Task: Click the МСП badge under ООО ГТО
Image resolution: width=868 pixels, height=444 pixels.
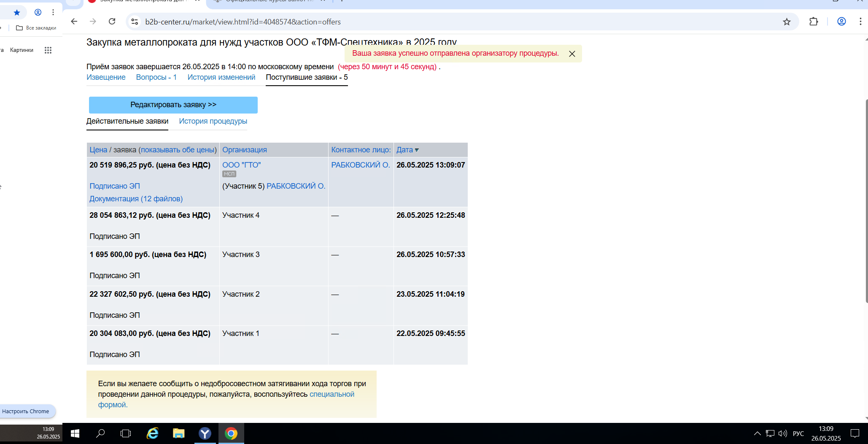Action: coord(229,174)
